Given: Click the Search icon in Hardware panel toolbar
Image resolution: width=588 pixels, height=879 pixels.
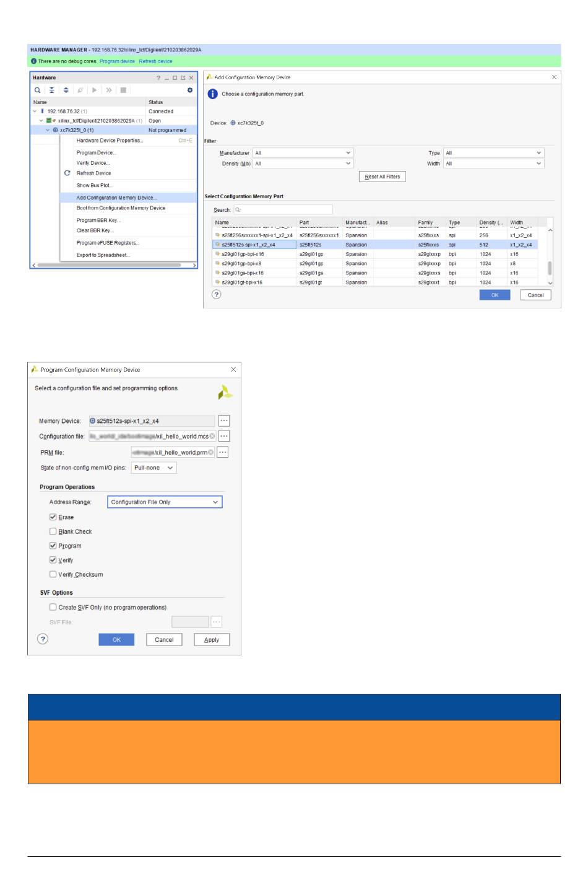Looking at the screenshot, I should pyautogui.click(x=38, y=90).
